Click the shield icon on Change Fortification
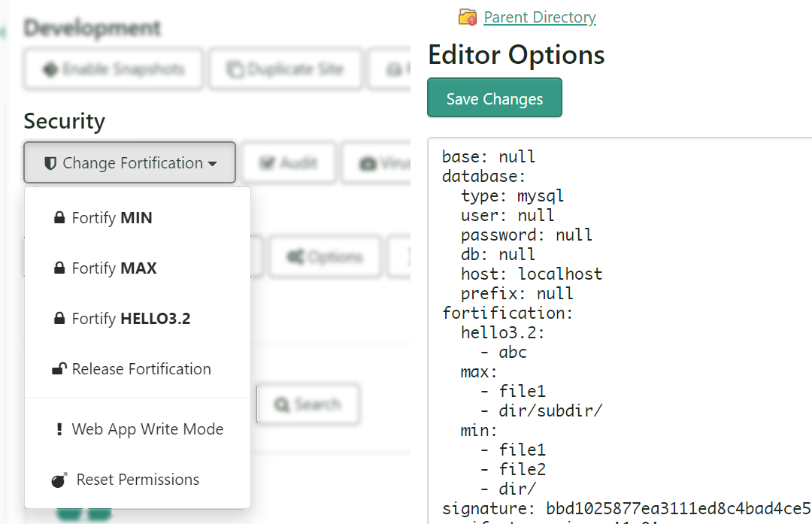Viewport: 812px width, 524px height. point(50,163)
